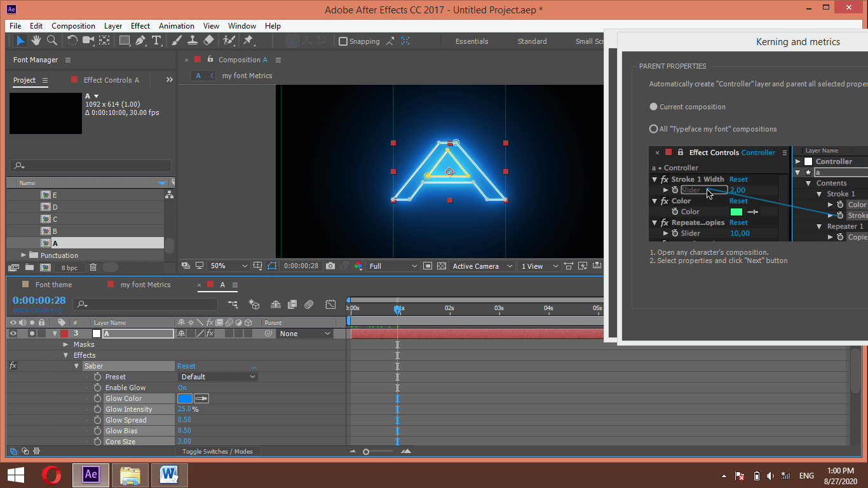Pick the Rotation tool from the toolbar
The image size is (868, 488).
click(x=72, y=41)
